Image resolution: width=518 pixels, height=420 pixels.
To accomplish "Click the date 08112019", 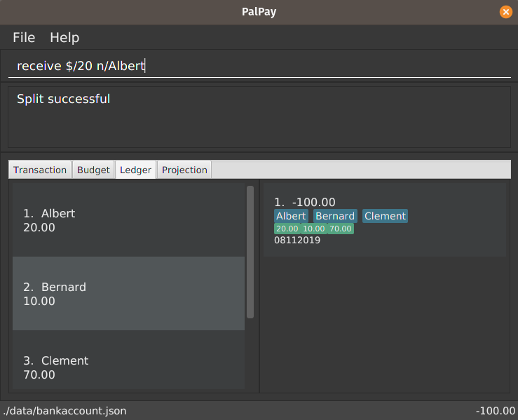I will [297, 241].
